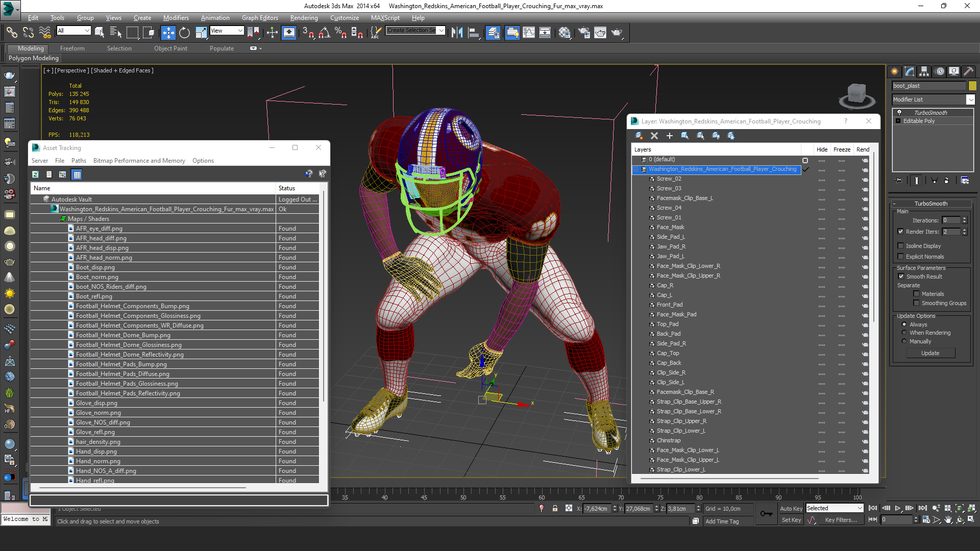Image resolution: width=980 pixels, height=551 pixels.
Task: Open Key Filters dialog
Action: tap(841, 520)
